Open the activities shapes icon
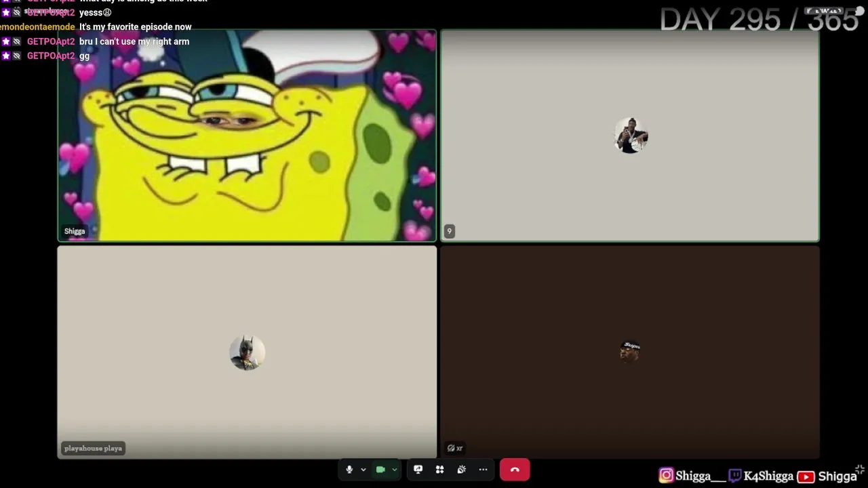Viewport: 868px width, 488px height. (x=439, y=470)
